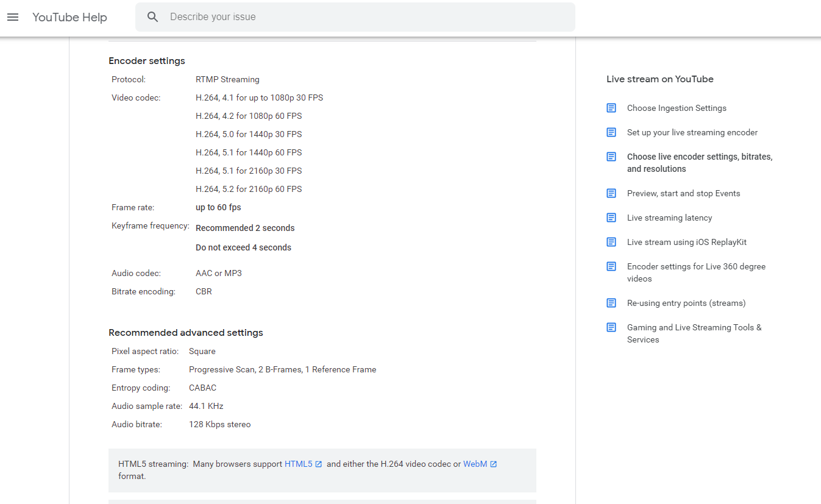Click the Live stream on YouTube heading
The height and width of the screenshot is (504, 821).
point(660,79)
